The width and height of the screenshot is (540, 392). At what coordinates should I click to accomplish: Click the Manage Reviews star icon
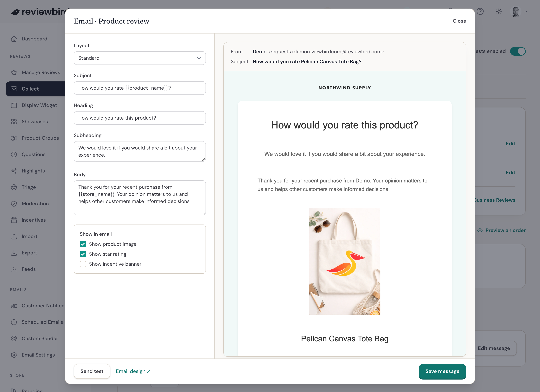[14, 72]
